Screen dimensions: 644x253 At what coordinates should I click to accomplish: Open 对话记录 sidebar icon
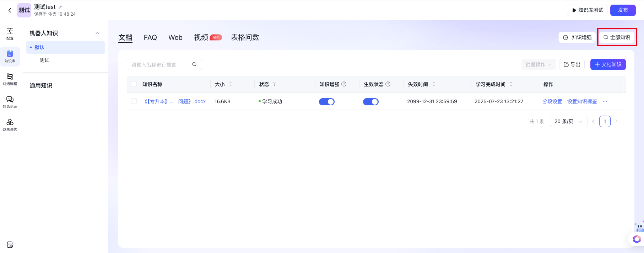coord(10,102)
